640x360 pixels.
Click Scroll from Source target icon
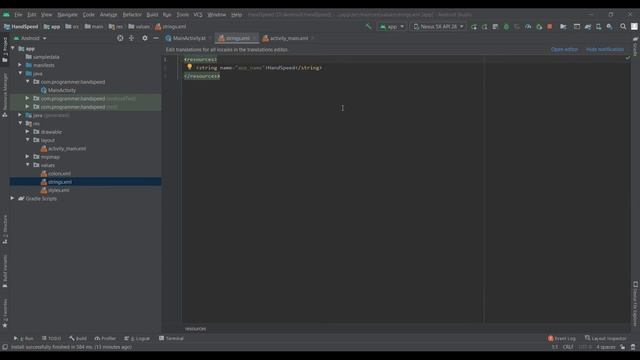coord(120,38)
